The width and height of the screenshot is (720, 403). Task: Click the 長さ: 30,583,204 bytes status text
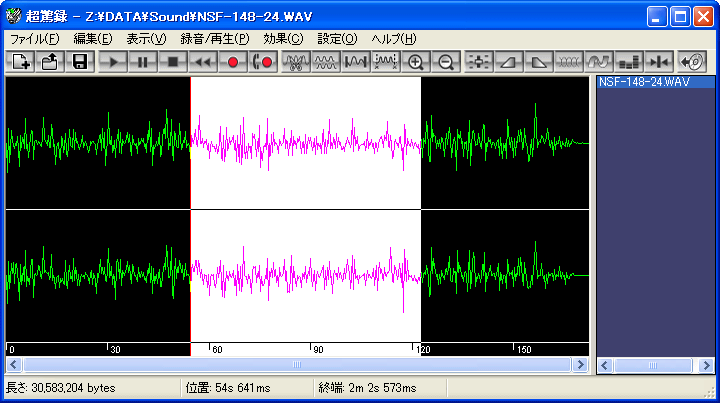[61, 388]
